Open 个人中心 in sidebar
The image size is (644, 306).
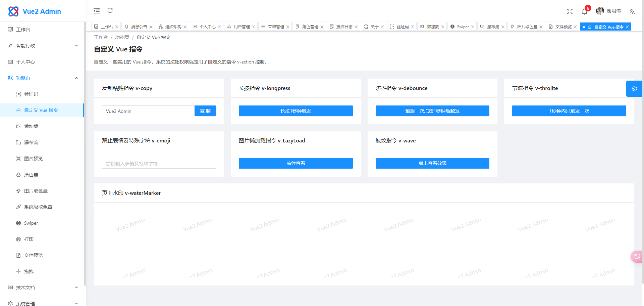tap(42, 62)
